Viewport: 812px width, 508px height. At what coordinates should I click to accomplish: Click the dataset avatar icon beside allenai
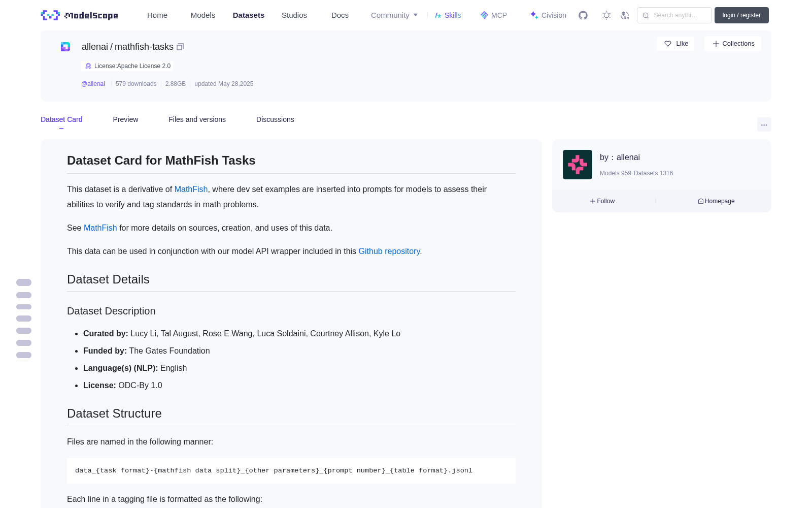click(x=65, y=47)
